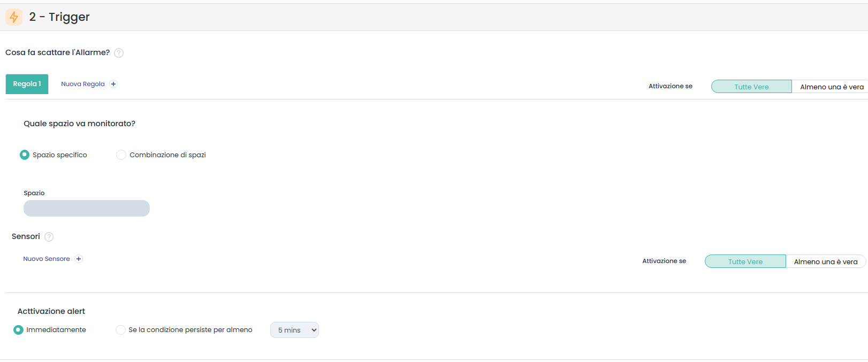Choose the Combinazione di spazi option
Image resolution: width=868 pixels, height=362 pixels.
tap(121, 155)
